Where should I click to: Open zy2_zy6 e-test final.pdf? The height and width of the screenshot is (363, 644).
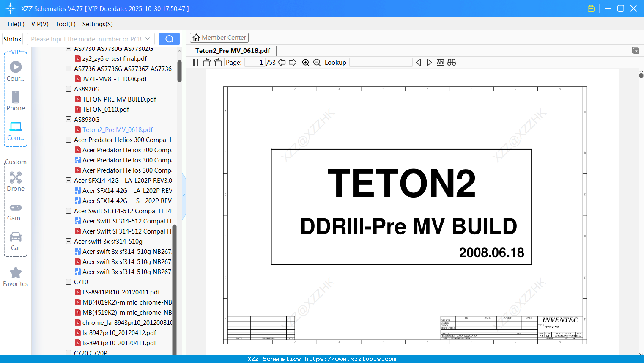pyautogui.click(x=115, y=58)
